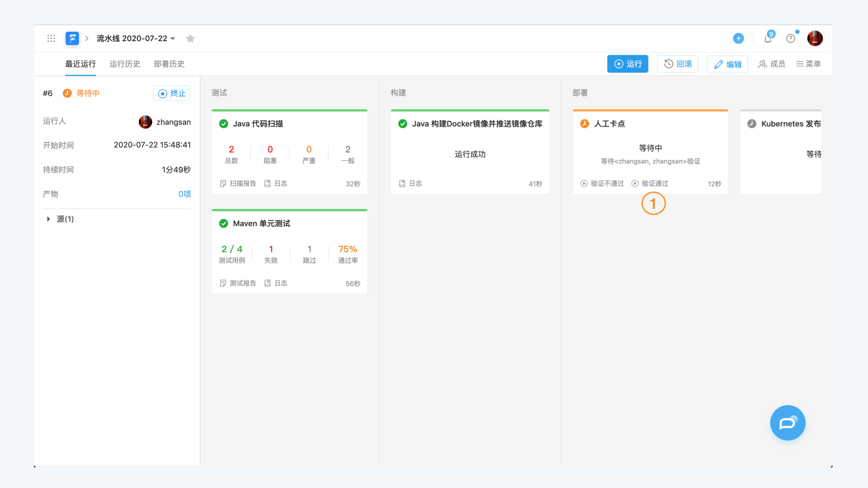Open the user avatar menu
The image size is (868, 488).
click(815, 38)
